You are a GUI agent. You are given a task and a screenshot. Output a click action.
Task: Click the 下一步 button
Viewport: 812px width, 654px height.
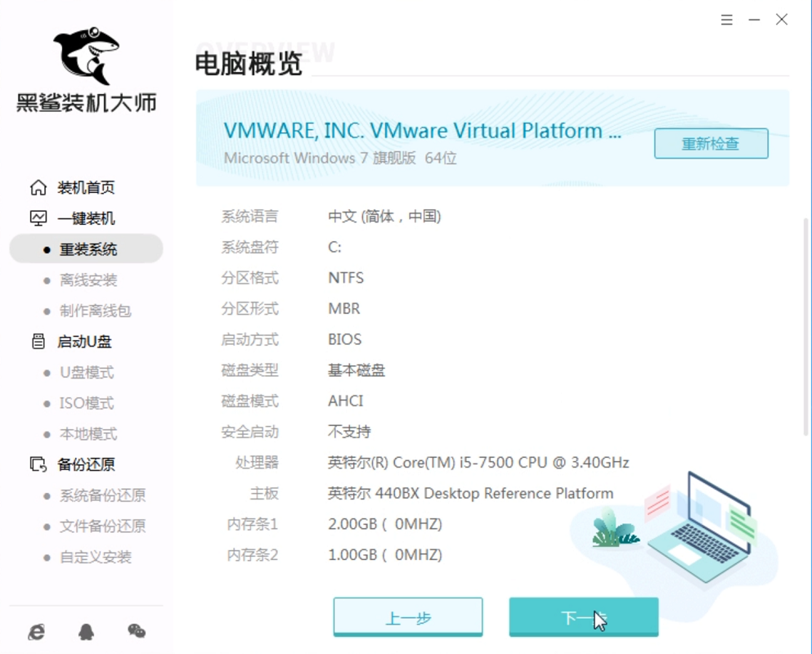(x=584, y=617)
